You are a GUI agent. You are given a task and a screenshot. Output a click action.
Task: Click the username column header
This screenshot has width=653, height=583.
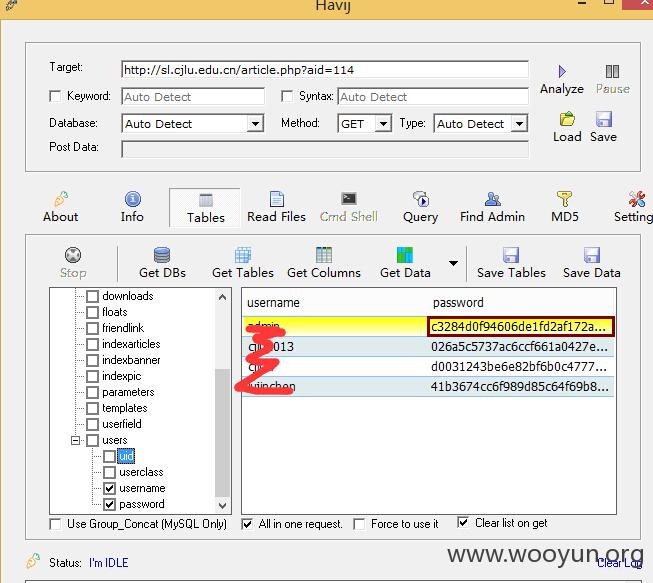pyautogui.click(x=273, y=303)
